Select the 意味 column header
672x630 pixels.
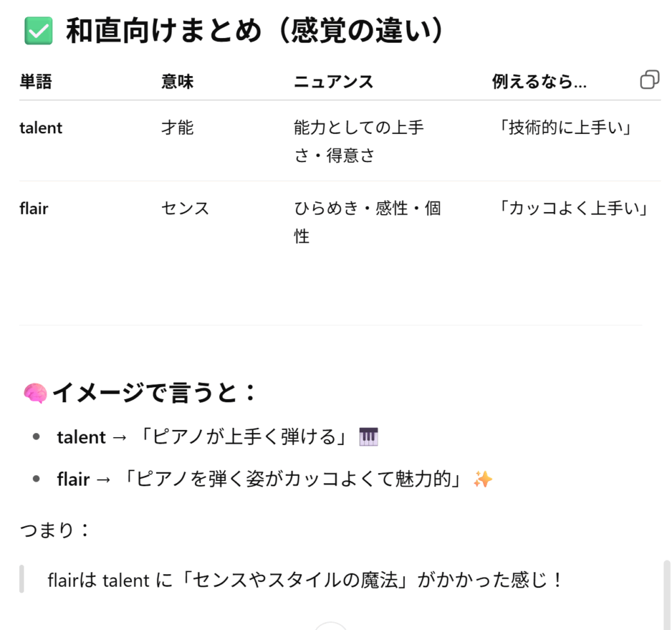[177, 81]
